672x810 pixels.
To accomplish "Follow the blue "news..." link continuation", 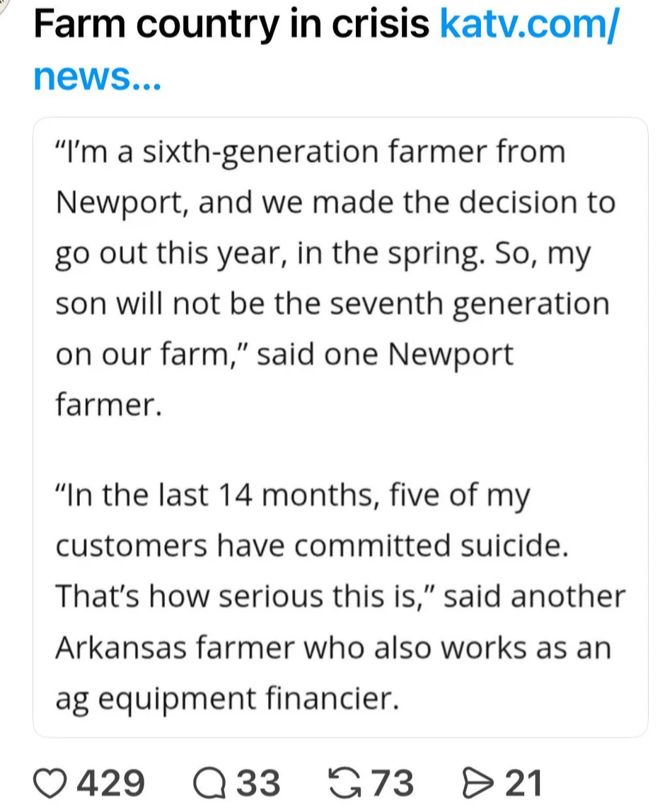I will pyautogui.click(x=97, y=77).
